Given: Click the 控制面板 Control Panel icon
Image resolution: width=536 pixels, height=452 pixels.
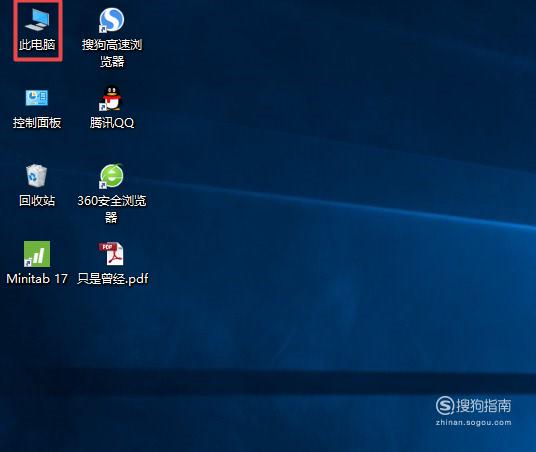Looking at the screenshot, I should pos(37,98).
